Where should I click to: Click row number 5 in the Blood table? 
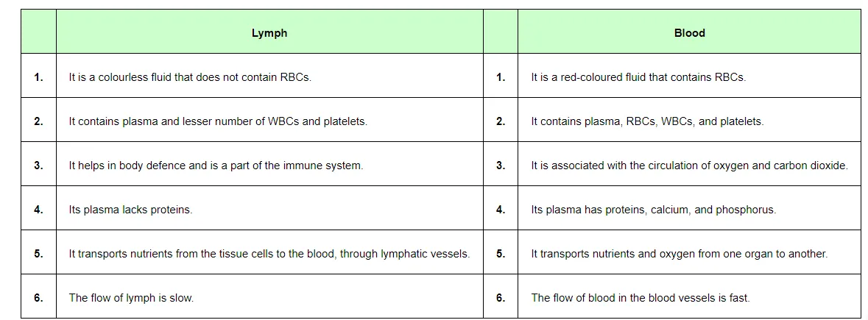(x=501, y=254)
